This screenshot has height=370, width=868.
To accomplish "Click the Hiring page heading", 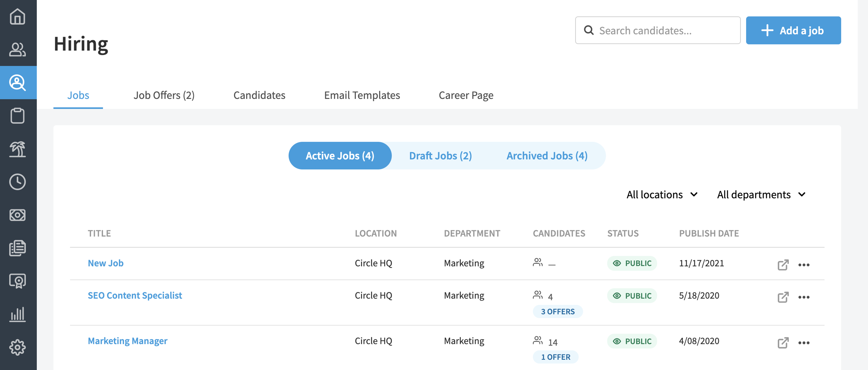I will [x=81, y=44].
